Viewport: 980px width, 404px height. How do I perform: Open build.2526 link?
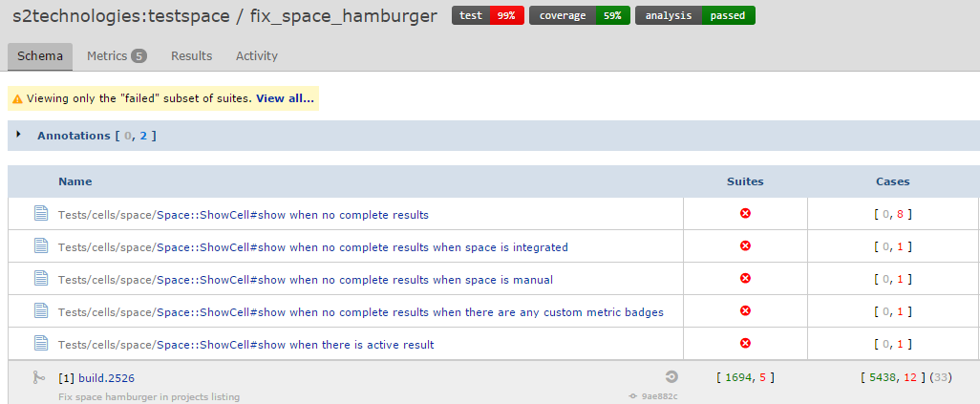coord(106,378)
